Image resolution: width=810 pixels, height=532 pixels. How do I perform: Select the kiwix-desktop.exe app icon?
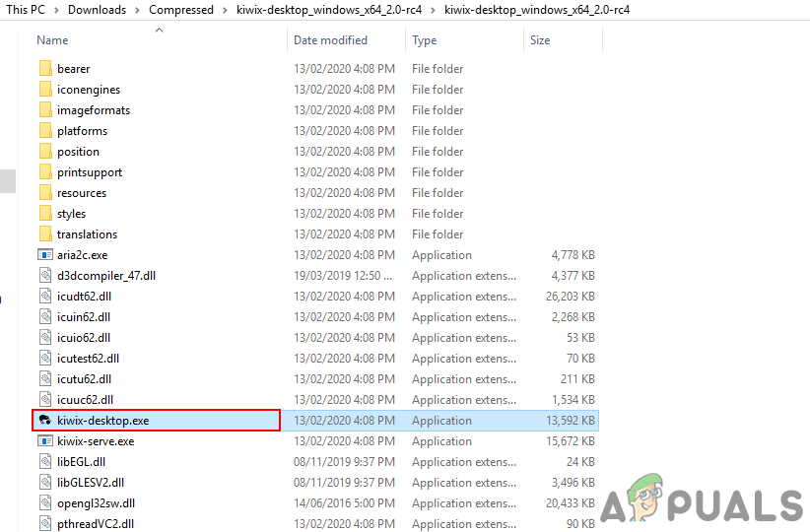click(x=45, y=421)
